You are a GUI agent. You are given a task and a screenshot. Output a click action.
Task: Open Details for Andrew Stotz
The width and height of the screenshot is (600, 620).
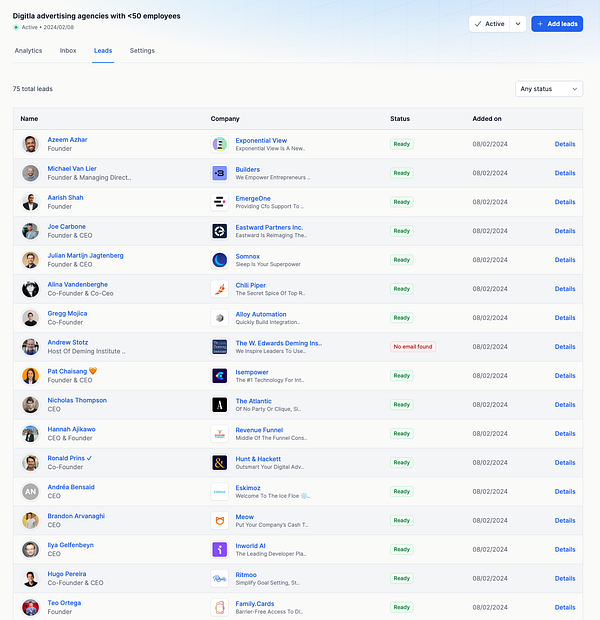(565, 347)
